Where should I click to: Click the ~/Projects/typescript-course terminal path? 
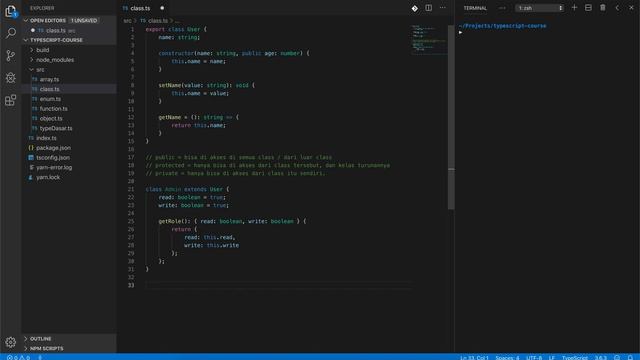point(502,26)
